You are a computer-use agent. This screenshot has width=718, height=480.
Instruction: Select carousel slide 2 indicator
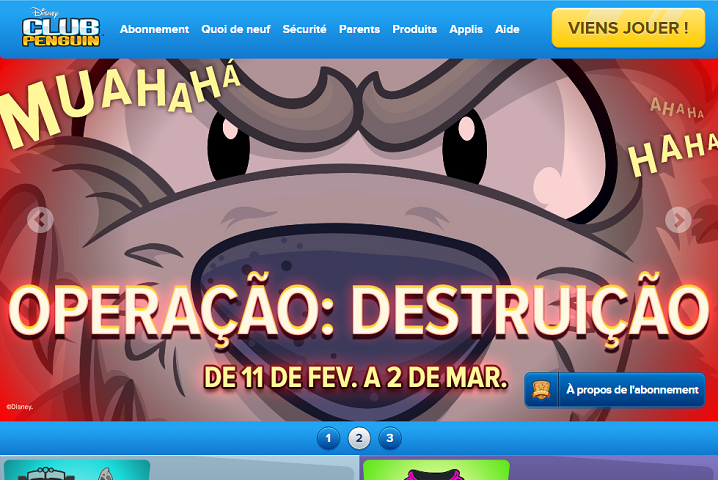(359, 438)
